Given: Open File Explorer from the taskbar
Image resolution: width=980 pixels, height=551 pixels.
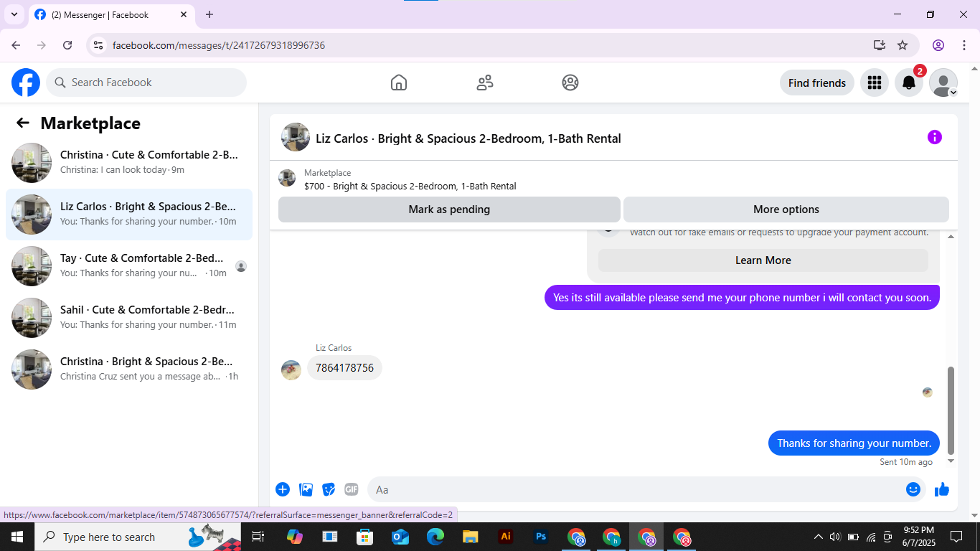Looking at the screenshot, I should click(x=471, y=537).
